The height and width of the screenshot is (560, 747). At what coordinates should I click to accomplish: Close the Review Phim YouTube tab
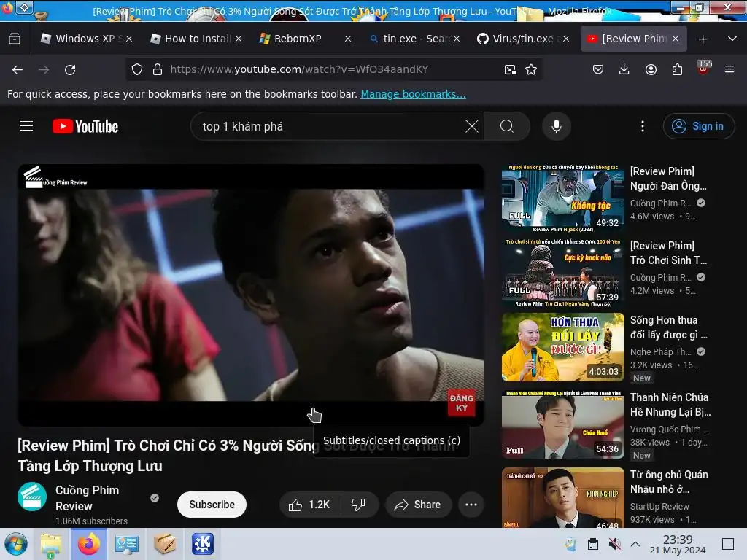[x=676, y=39]
